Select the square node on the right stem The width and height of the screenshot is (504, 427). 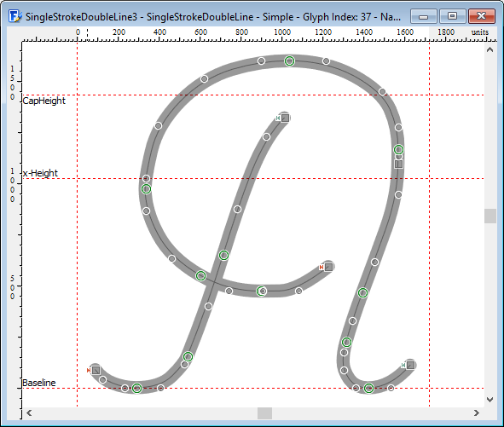point(398,164)
